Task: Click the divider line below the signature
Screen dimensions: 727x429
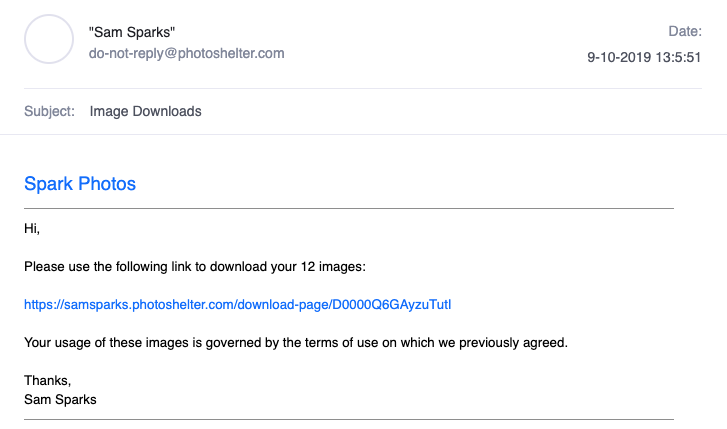Action: [x=349, y=420]
